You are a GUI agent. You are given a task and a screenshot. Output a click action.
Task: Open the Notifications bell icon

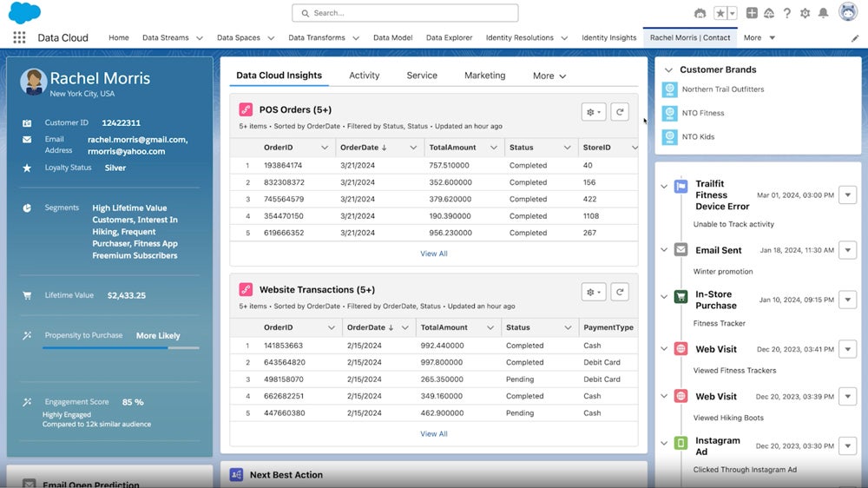coord(823,13)
